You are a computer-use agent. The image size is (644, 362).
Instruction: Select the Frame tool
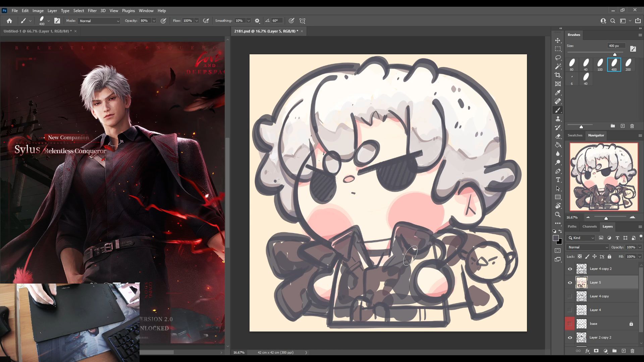click(558, 84)
